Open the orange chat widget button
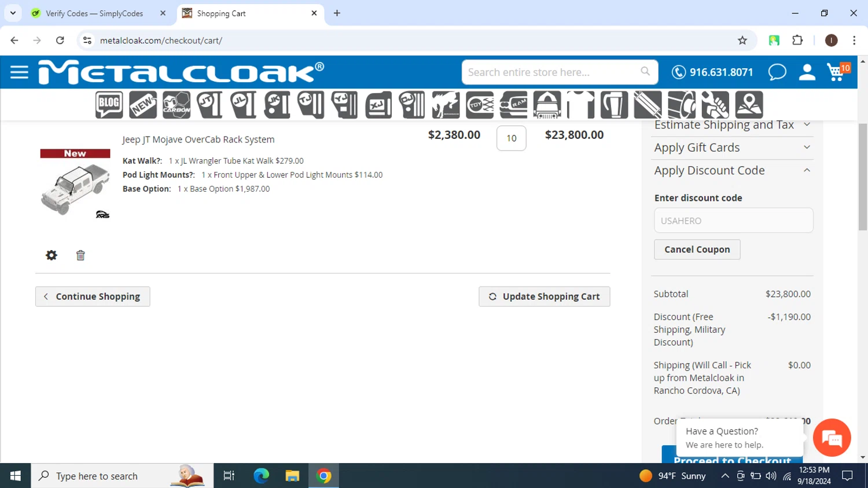The width and height of the screenshot is (868, 488). click(x=832, y=438)
